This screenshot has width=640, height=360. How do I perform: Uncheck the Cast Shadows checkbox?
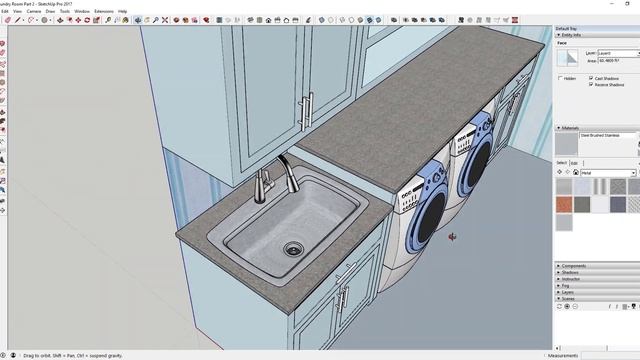[591, 78]
